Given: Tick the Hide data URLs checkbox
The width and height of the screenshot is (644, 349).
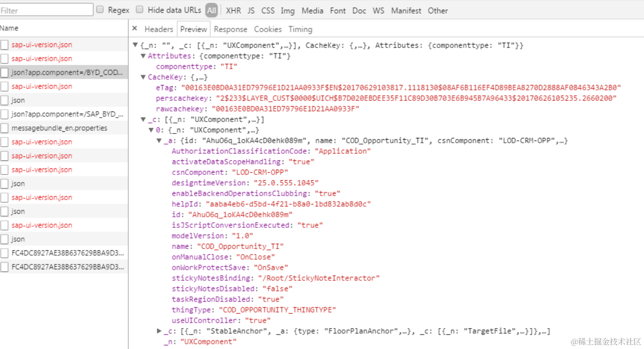Looking at the screenshot, I should click(x=140, y=9).
